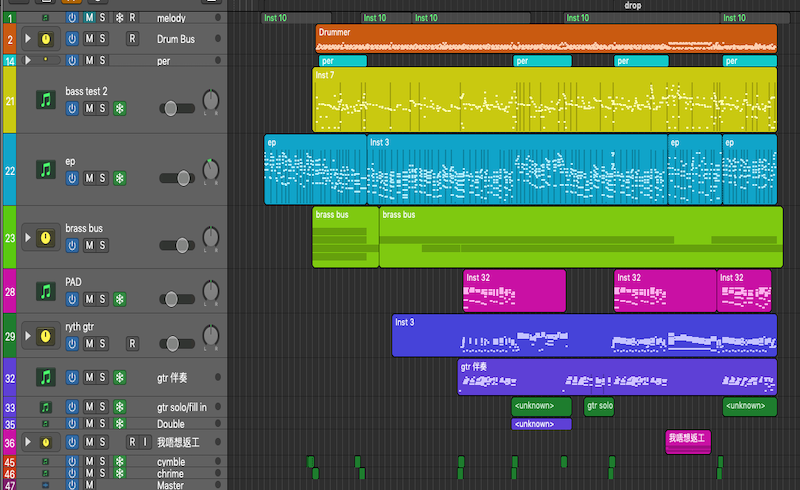
Task: Click the brass bus summing stack icon
Action: pyautogui.click(x=45, y=238)
